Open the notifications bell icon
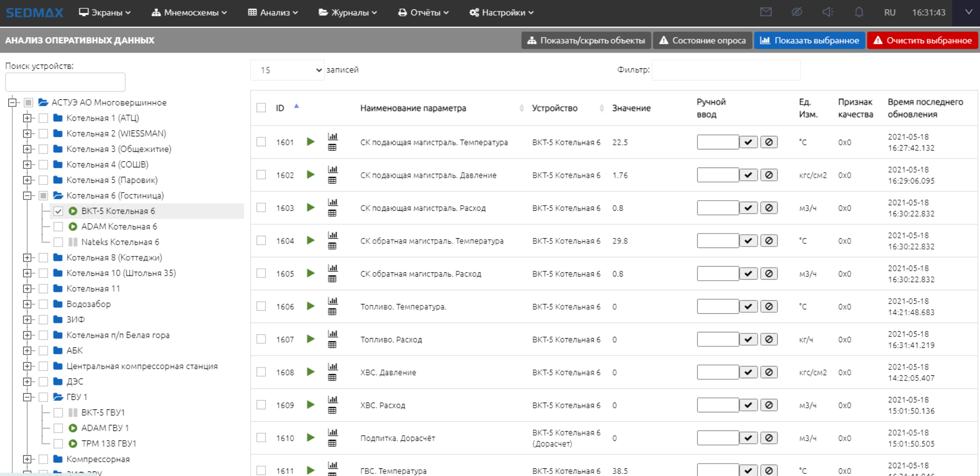Viewport: 980px width, 476px height. point(858,12)
